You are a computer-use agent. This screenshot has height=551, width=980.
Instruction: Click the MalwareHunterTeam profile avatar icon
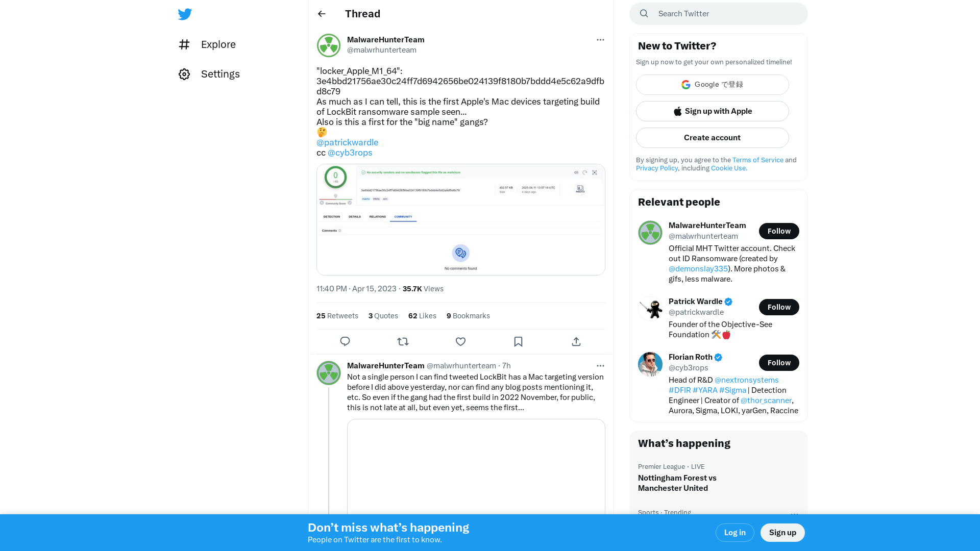[x=329, y=45]
